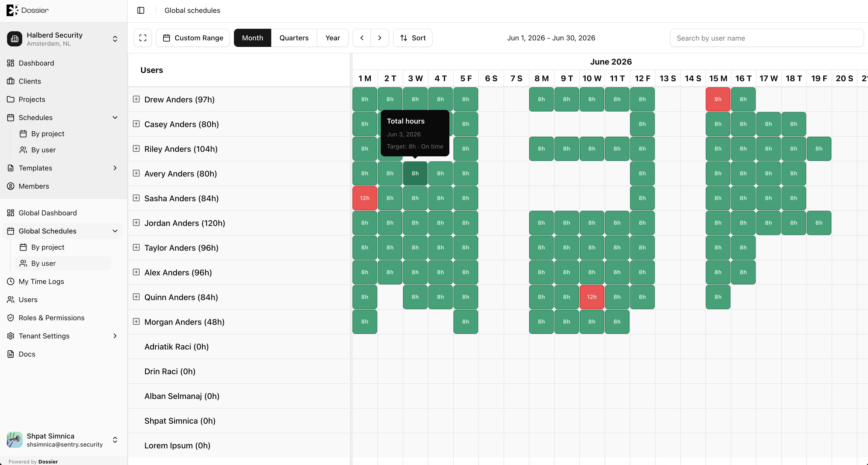Click the Sort button
This screenshot has width=868, height=465.
[413, 38]
